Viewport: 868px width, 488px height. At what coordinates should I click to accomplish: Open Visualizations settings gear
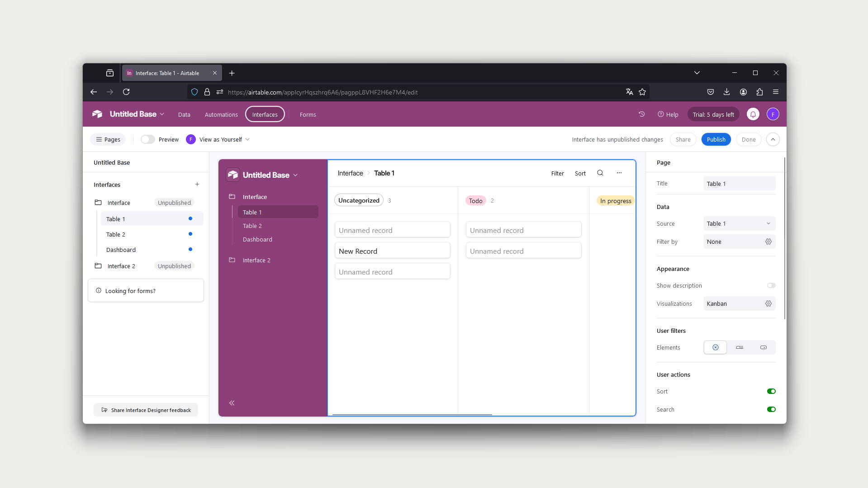[x=768, y=303]
